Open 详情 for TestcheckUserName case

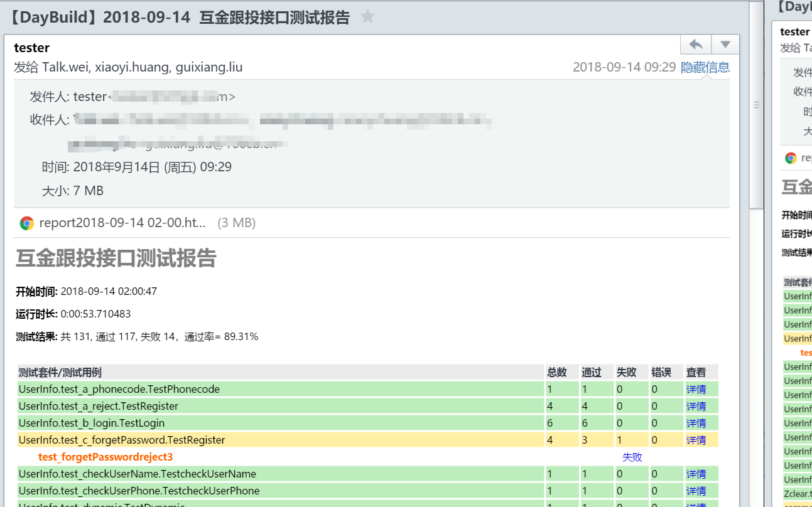(x=698, y=474)
